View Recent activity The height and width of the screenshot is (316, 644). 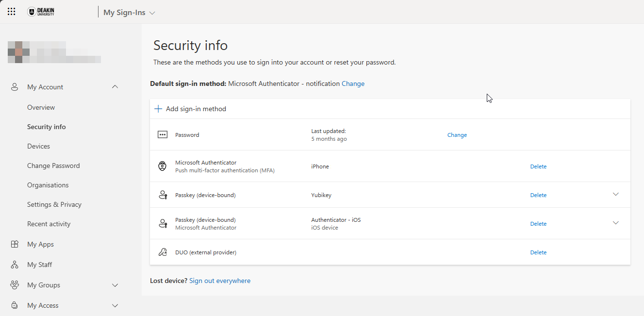pyautogui.click(x=49, y=224)
